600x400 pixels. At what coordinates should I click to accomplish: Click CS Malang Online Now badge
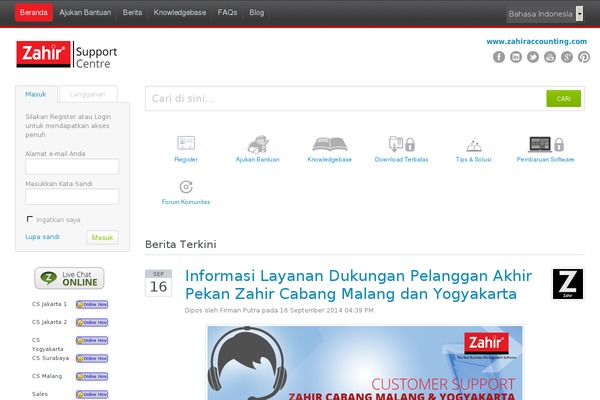coord(92,376)
